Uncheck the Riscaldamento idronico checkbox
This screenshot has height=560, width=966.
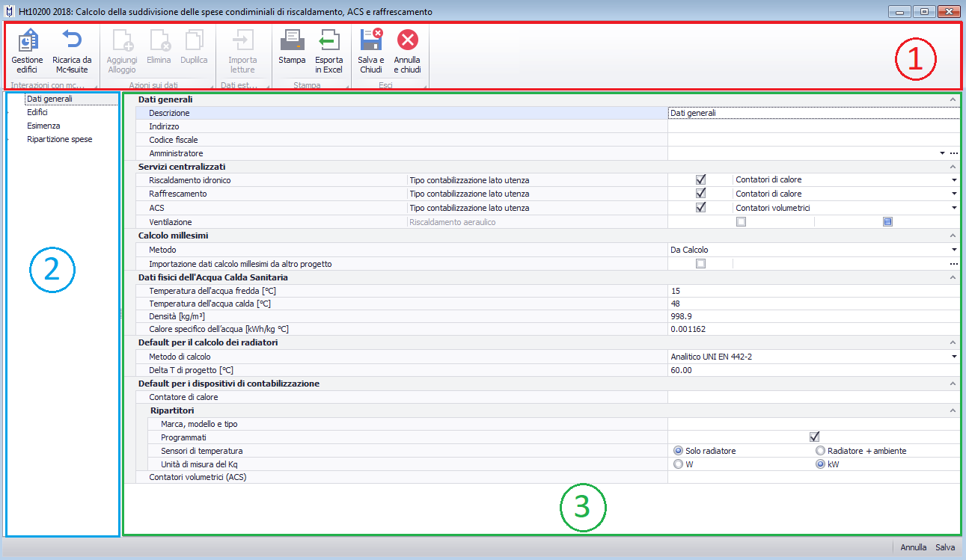point(700,180)
